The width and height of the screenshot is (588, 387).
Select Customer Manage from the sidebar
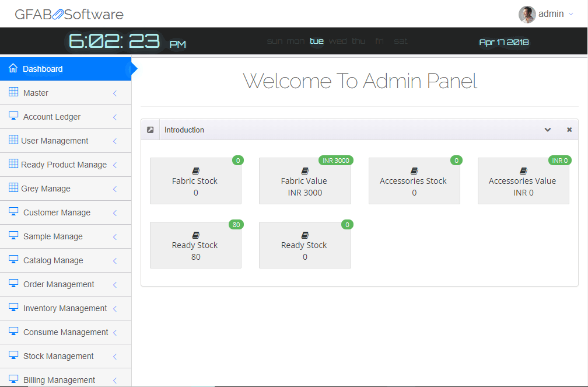(57, 212)
